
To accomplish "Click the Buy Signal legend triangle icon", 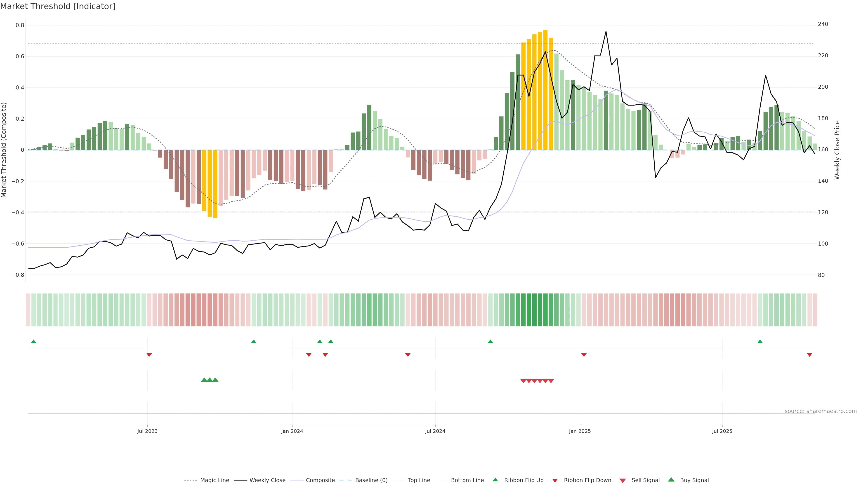I will 671,480.
